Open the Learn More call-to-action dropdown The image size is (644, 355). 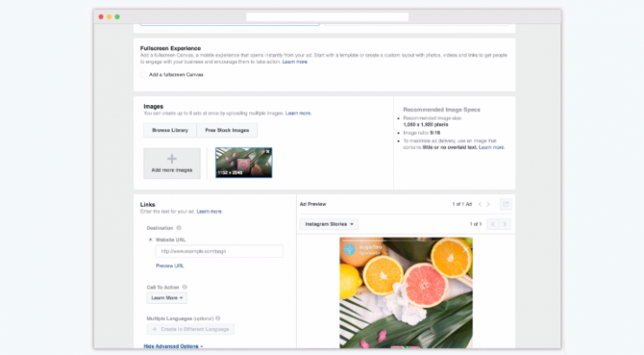(x=166, y=298)
